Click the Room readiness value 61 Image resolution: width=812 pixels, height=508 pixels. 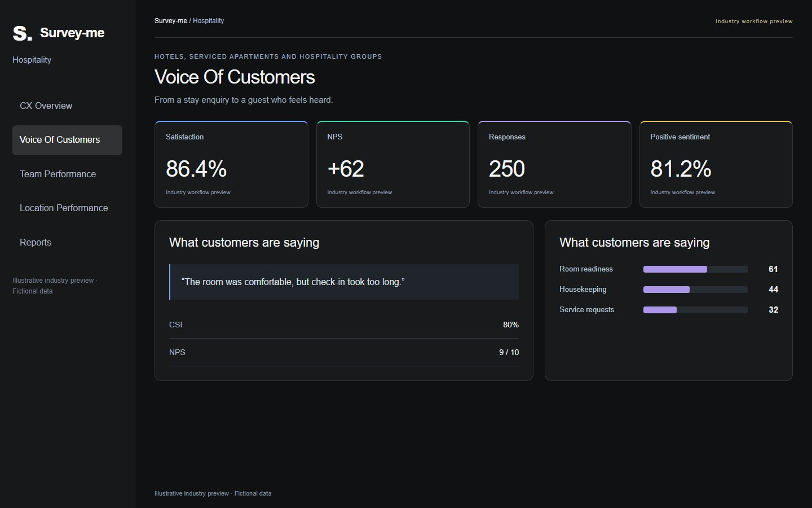pos(773,269)
